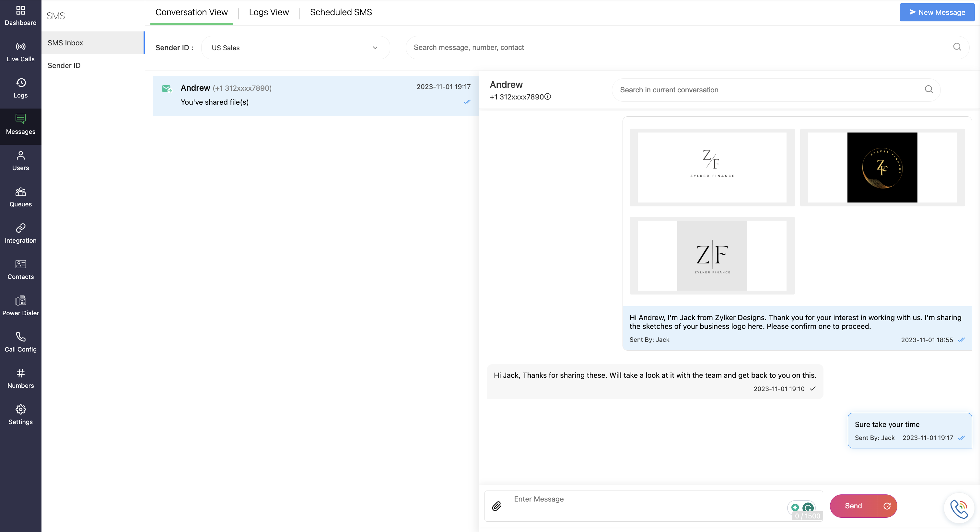Click the US Sales dropdown chevron
The width and height of the screenshot is (980, 532).
point(375,48)
